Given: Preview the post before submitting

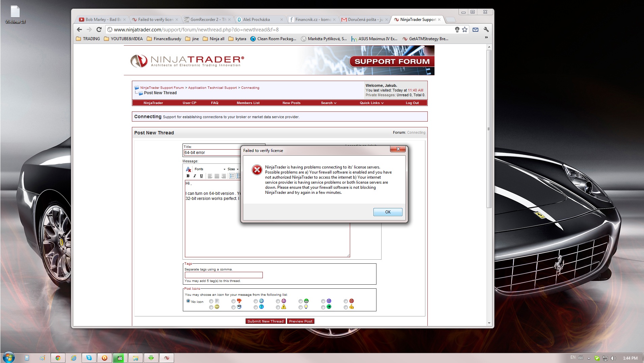Looking at the screenshot, I should tap(301, 321).
